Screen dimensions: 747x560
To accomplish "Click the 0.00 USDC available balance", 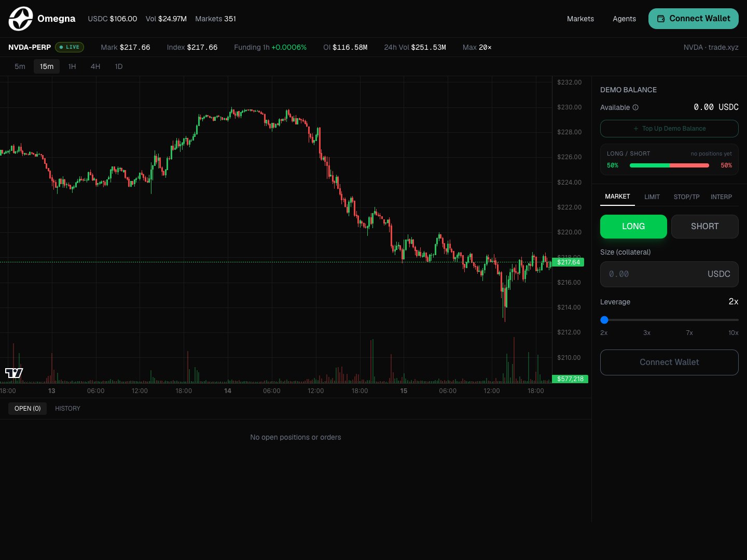I will 716,107.
